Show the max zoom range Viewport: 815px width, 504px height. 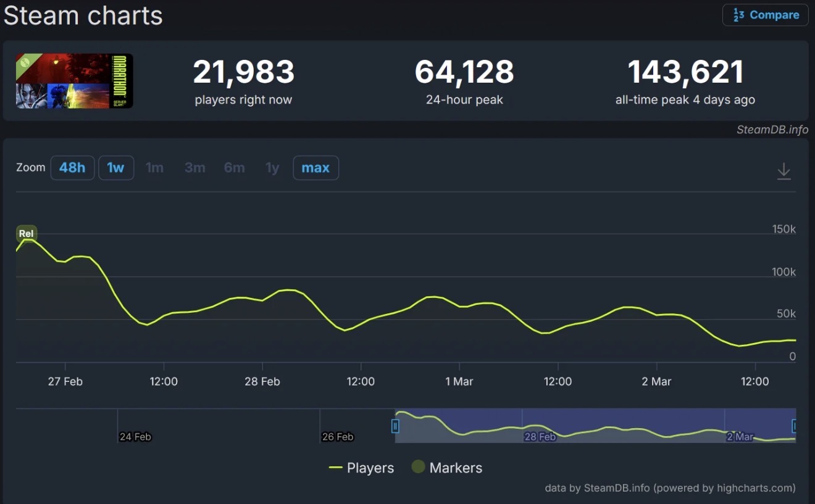pyautogui.click(x=316, y=168)
